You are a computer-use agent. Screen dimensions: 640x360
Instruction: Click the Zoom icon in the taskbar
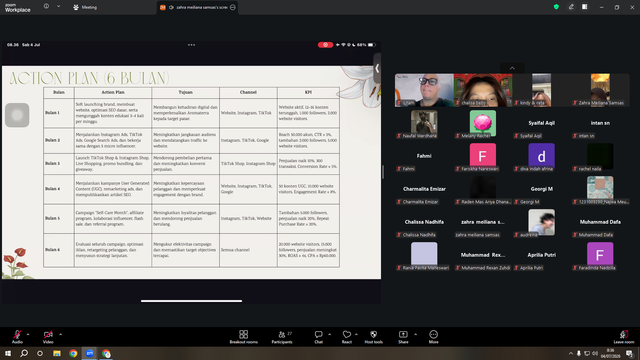90,353
